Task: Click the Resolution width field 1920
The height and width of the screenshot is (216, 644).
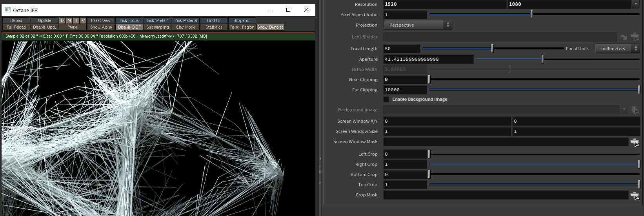Action: [x=445, y=4]
